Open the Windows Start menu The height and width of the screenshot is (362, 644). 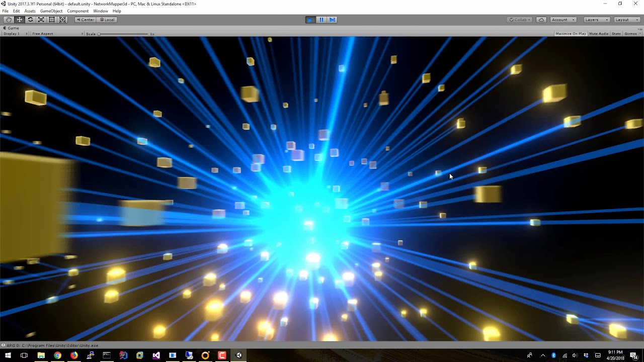coord(8,355)
